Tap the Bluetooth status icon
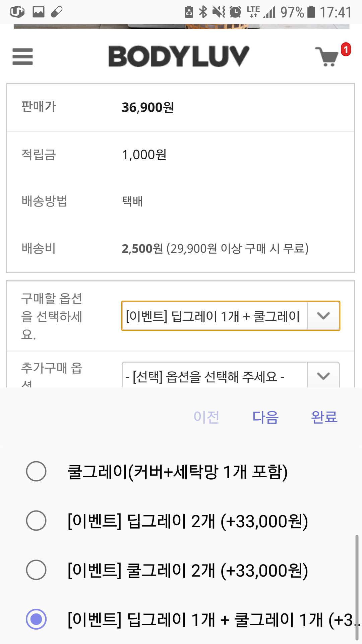The image size is (362, 644). coord(203,12)
